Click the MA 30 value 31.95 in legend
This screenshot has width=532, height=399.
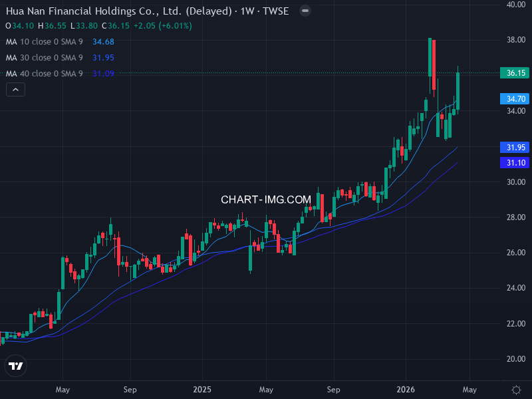coord(103,58)
